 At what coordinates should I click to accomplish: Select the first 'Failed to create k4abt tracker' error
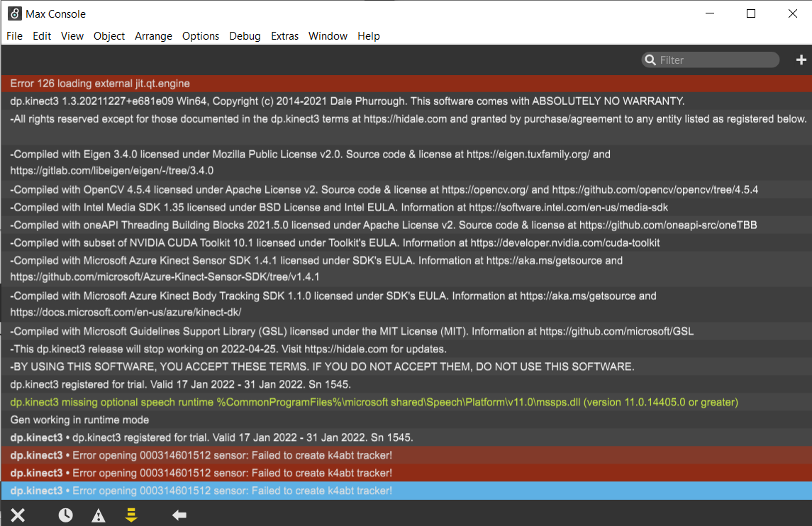(x=406, y=456)
